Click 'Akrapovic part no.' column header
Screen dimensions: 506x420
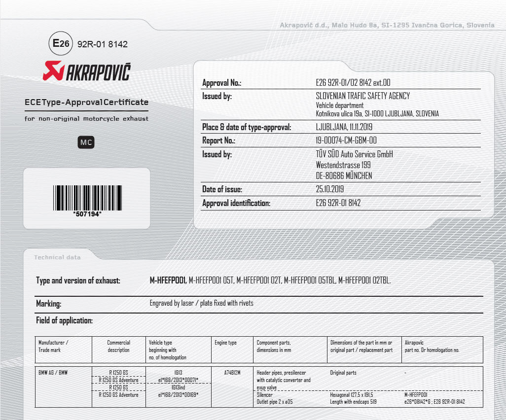(x=432, y=346)
